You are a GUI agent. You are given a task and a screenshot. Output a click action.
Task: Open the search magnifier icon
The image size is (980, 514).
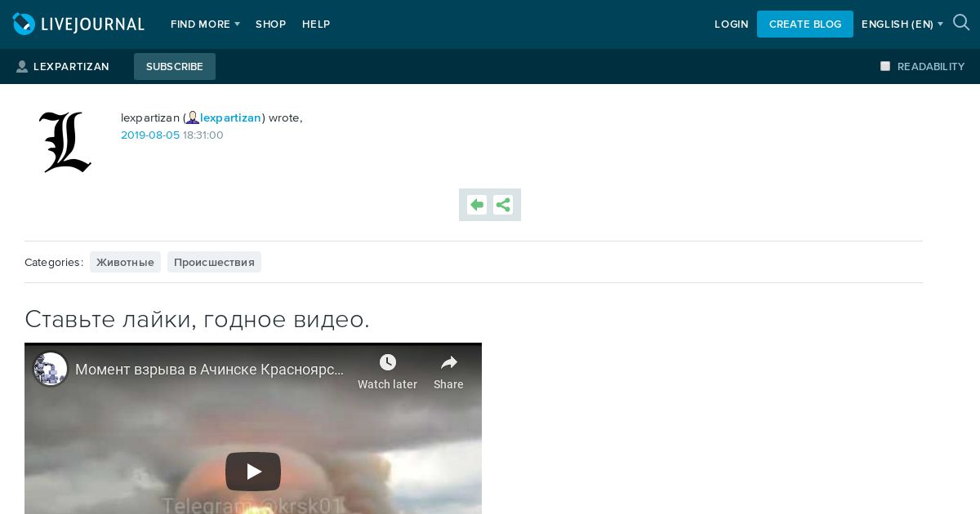tap(961, 23)
